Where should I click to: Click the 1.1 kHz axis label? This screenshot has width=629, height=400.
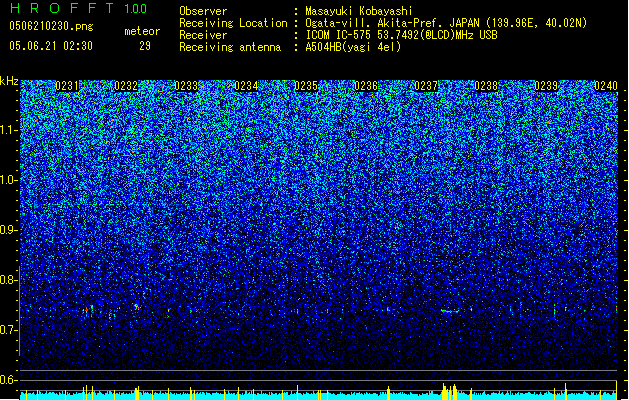9,130
